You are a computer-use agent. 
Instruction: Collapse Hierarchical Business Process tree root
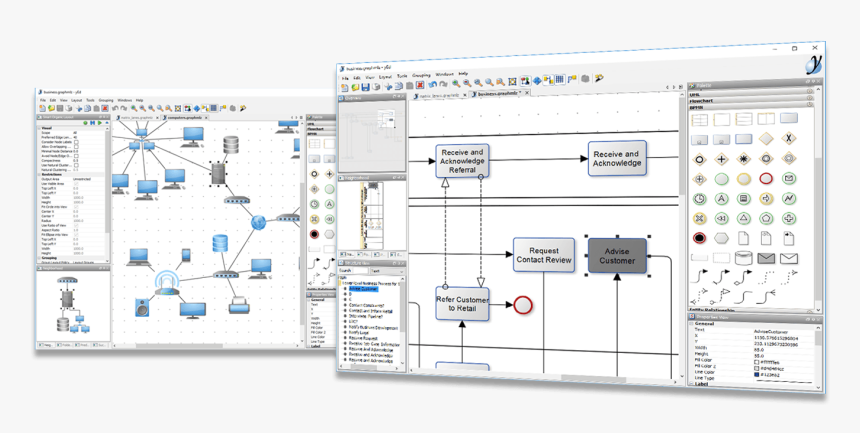coord(342,283)
